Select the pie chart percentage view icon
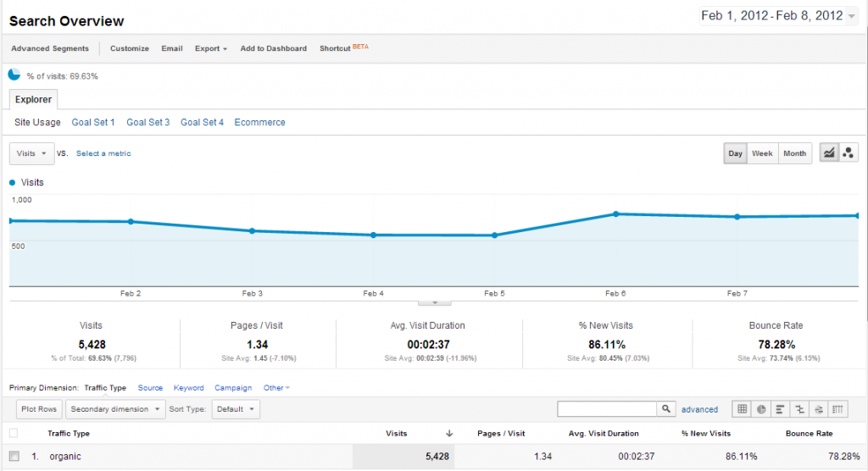This screenshot has width=868, height=471. (762, 409)
